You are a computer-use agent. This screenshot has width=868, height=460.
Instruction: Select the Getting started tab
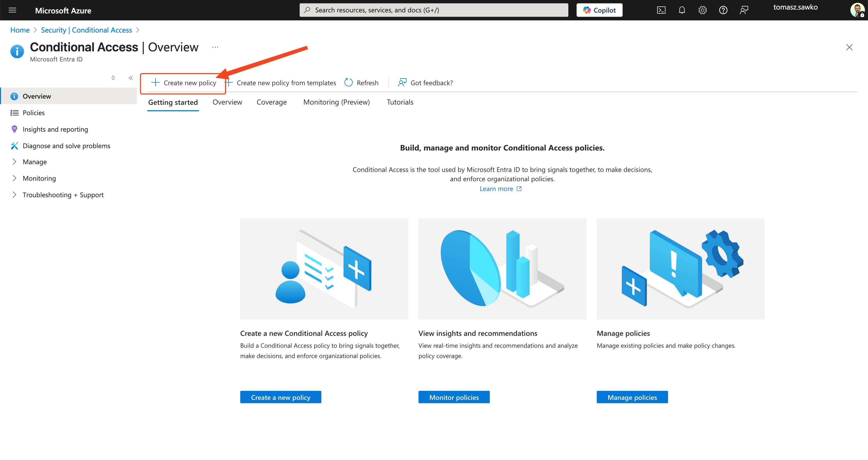[173, 102]
